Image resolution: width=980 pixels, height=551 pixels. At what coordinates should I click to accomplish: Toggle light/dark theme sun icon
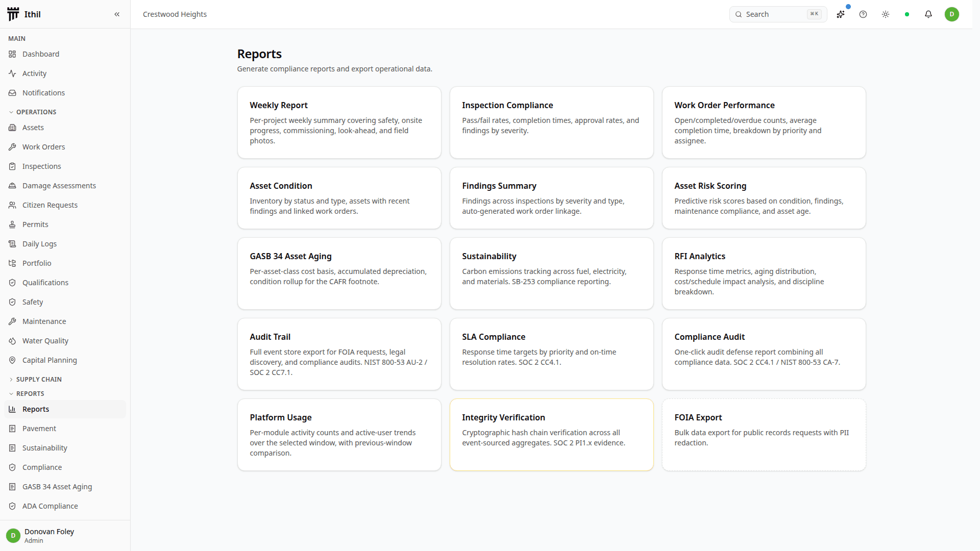(x=886, y=14)
